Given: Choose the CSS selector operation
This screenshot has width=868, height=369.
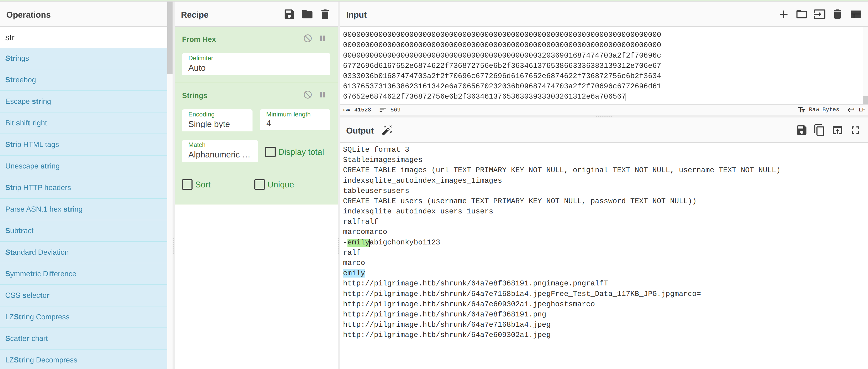Looking at the screenshot, I should [84, 295].
